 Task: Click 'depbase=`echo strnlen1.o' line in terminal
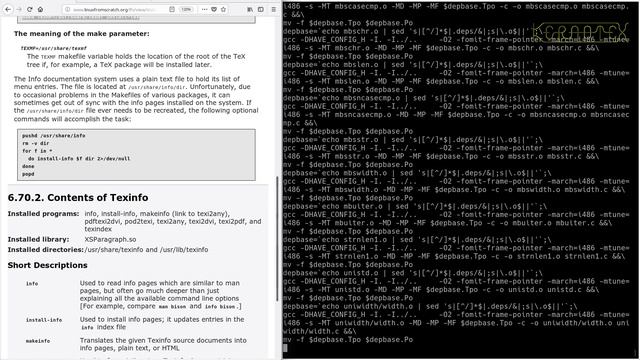417,240
